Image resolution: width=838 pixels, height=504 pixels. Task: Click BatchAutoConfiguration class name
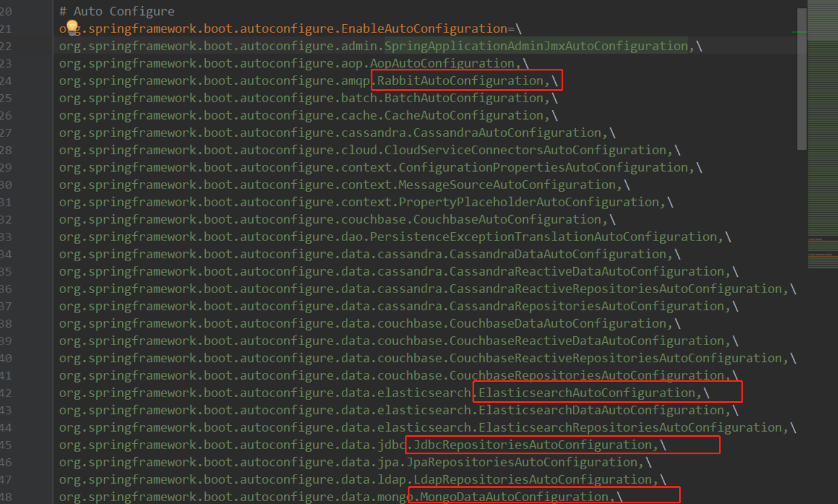[x=464, y=98]
